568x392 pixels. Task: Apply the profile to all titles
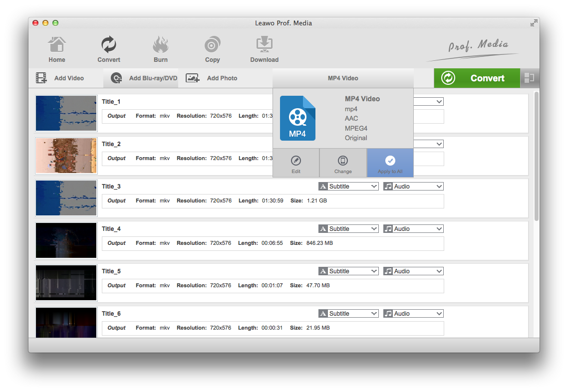click(x=390, y=163)
